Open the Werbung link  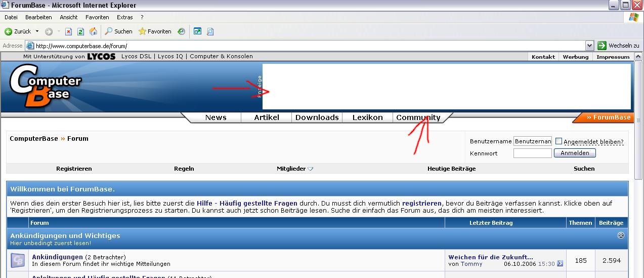click(x=576, y=57)
